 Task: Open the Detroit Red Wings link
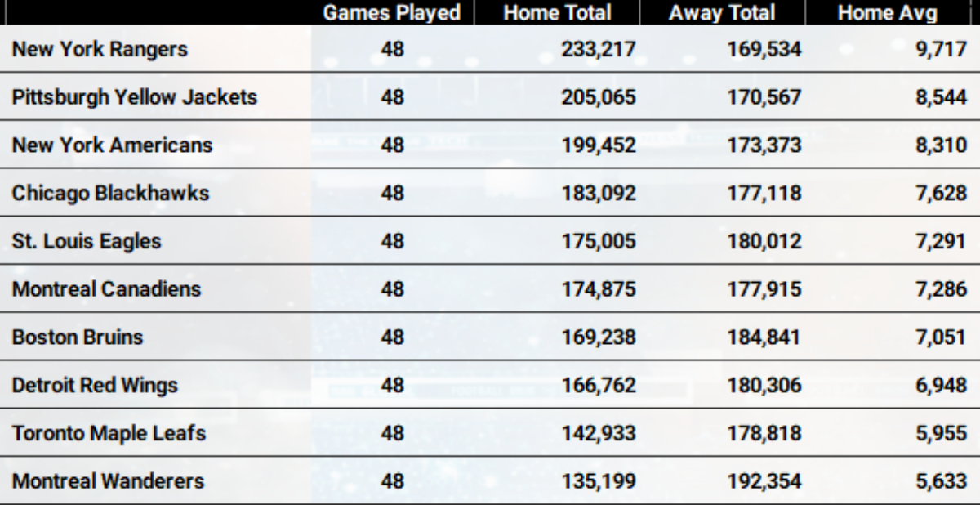pos(95,385)
